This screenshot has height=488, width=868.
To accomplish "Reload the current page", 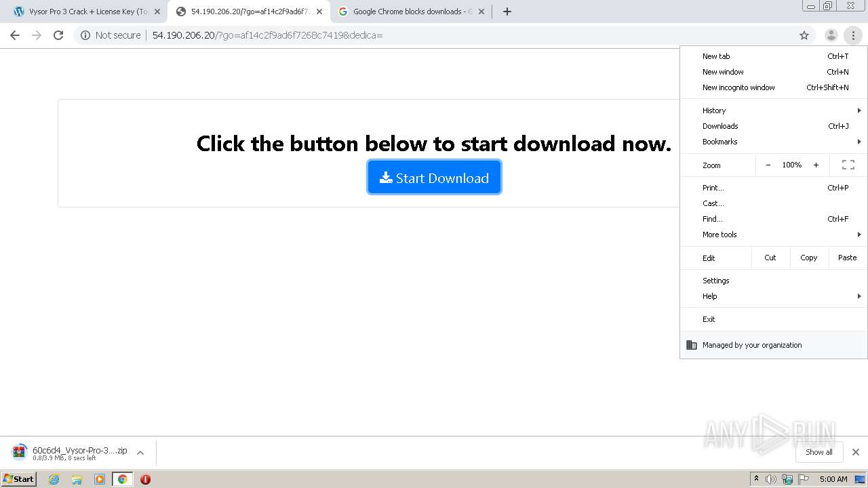I will [58, 35].
